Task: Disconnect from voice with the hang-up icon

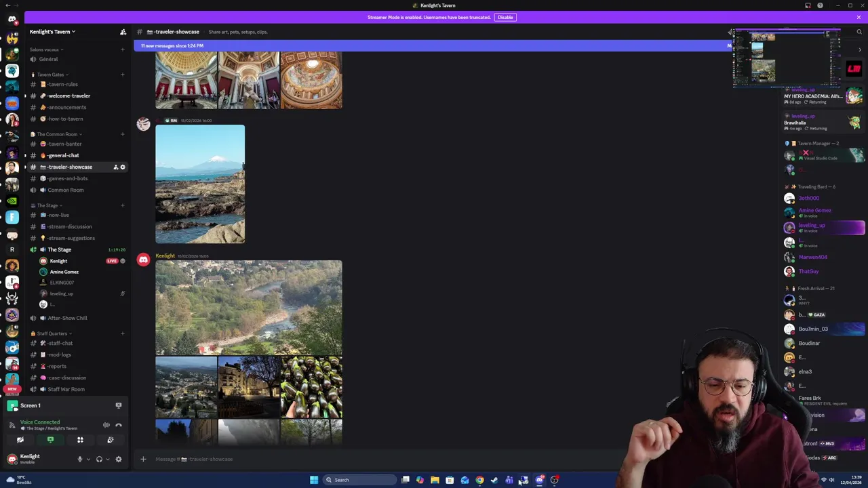Action: tap(119, 425)
